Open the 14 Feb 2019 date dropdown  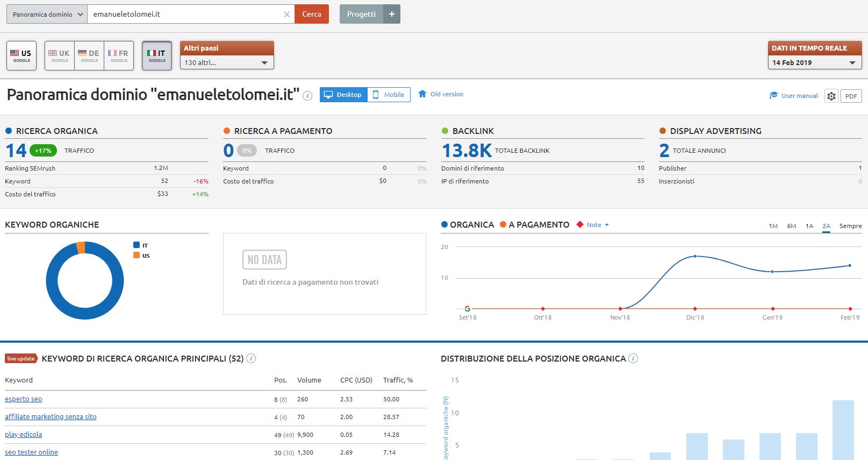(x=815, y=62)
